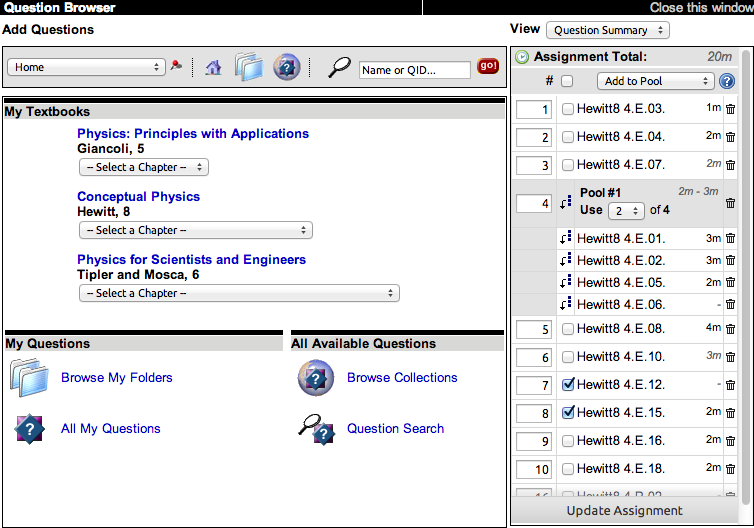The height and width of the screenshot is (528, 754).
Task: Expand the Question Summary view dropdown
Action: [610, 30]
